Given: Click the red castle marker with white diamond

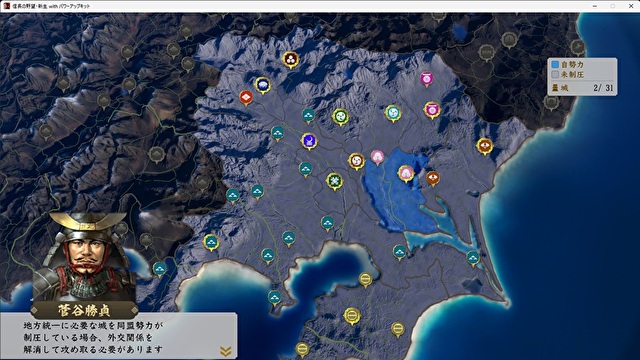Looking at the screenshot, I should click(x=246, y=97).
